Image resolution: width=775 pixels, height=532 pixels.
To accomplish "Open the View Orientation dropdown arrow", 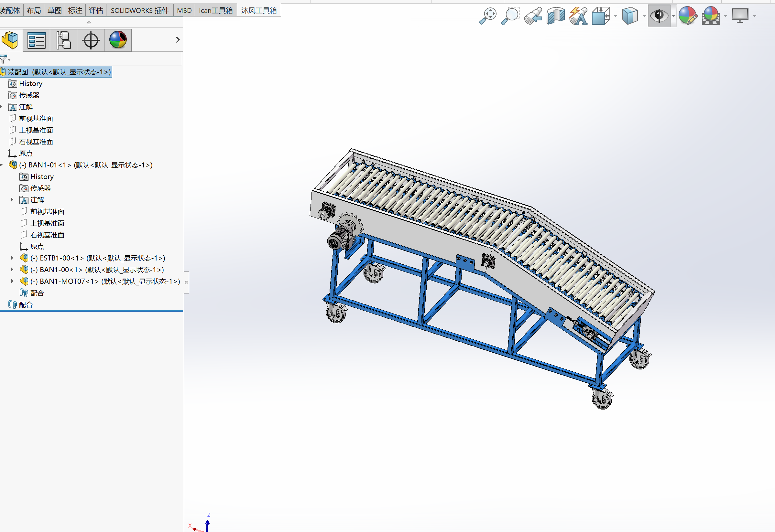I will [616, 16].
